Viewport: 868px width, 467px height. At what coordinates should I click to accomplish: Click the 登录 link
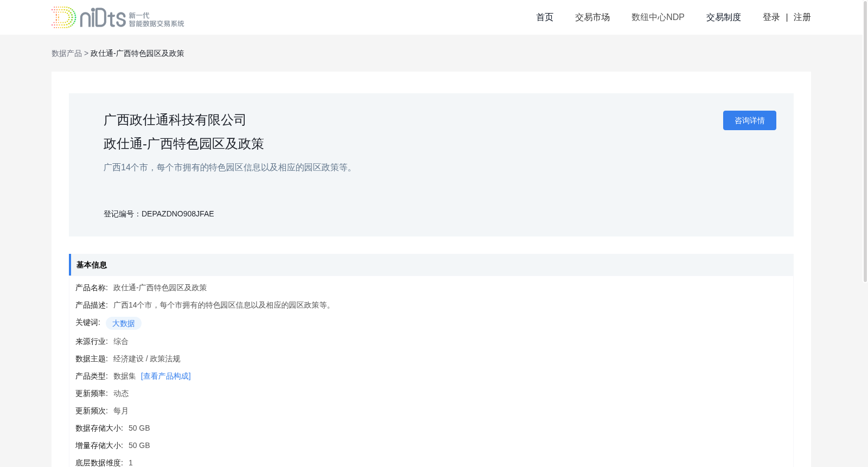(x=771, y=17)
